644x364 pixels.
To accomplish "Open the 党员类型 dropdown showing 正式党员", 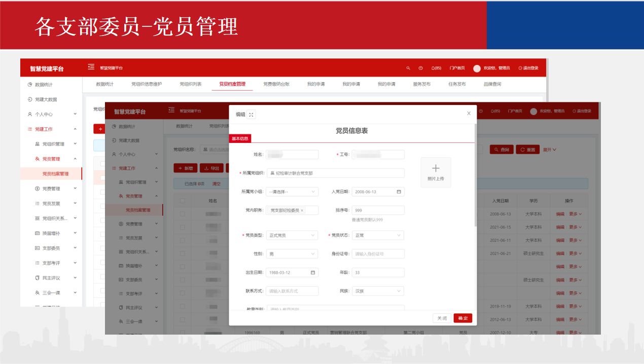I will (292, 235).
